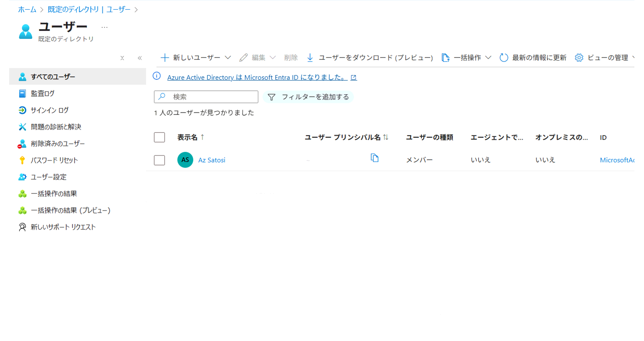
Task: Click the info icon beside the Entra ID notice
Action: click(157, 76)
